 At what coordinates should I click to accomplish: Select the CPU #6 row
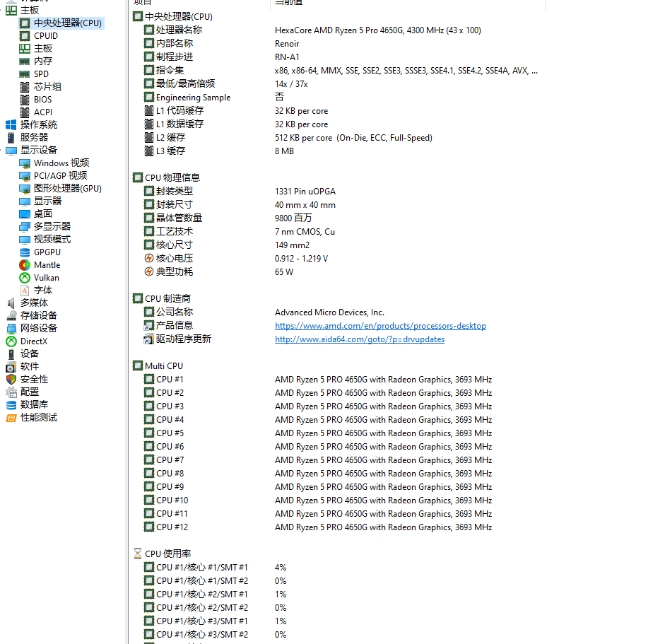(x=170, y=447)
